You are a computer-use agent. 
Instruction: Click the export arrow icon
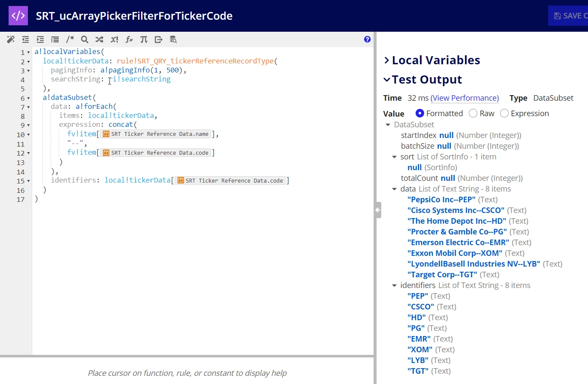pyautogui.click(x=159, y=39)
